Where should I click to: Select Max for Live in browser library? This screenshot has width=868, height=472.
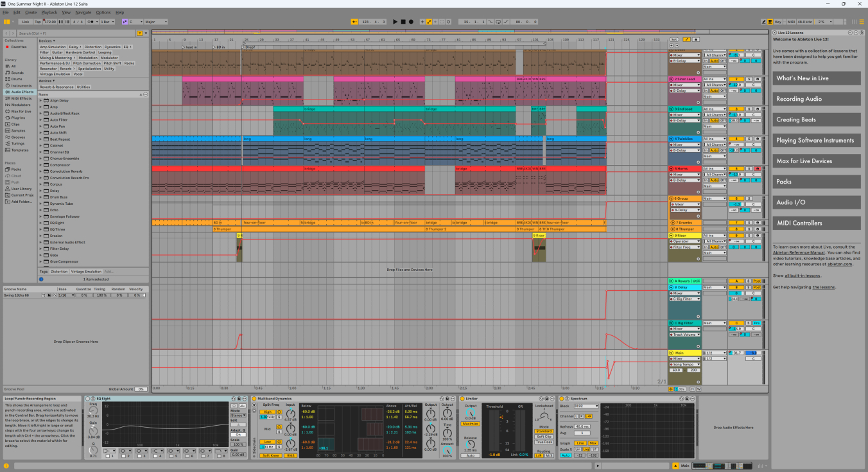tap(21, 111)
